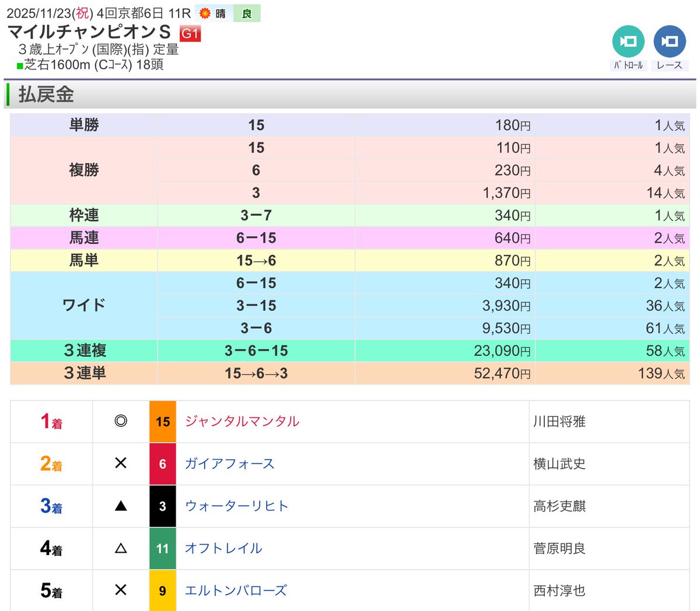Click jockey name 菅原明良

(x=559, y=549)
